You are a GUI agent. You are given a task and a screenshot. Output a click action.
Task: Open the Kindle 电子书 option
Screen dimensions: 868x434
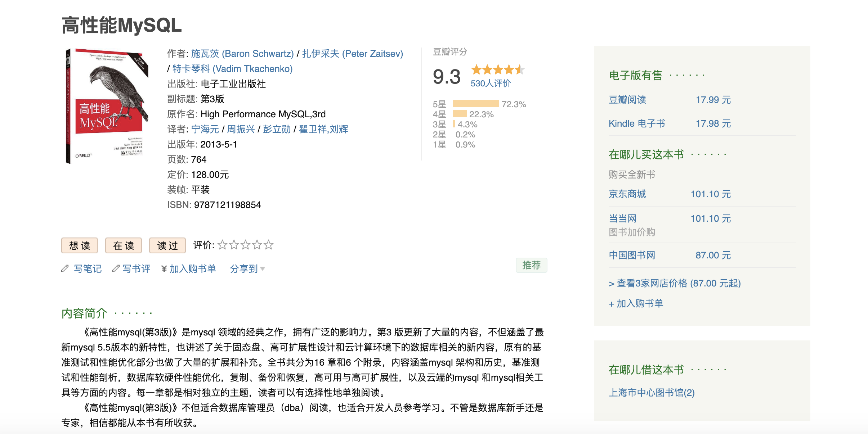[636, 123]
